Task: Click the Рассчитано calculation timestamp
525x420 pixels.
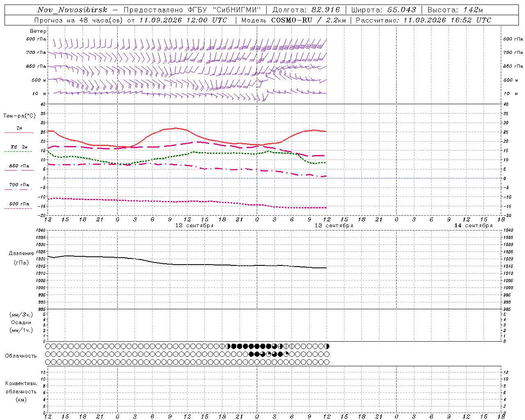Action: tap(423, 20)
